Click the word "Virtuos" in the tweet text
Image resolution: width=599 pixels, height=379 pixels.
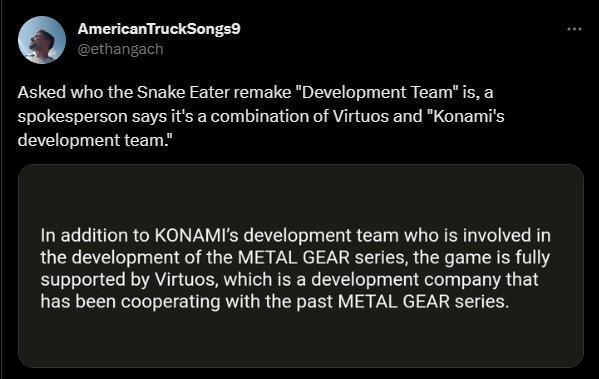pos(361,116)
